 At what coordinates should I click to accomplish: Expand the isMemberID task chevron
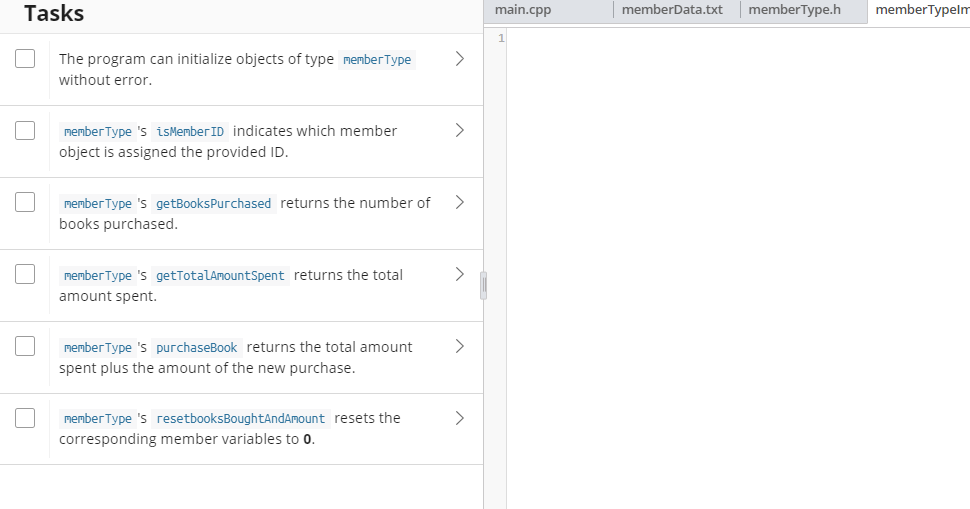coord(460,130)
